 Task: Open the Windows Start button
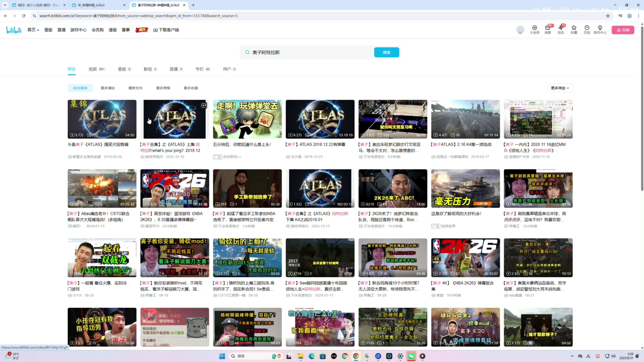tap(222, 356)
